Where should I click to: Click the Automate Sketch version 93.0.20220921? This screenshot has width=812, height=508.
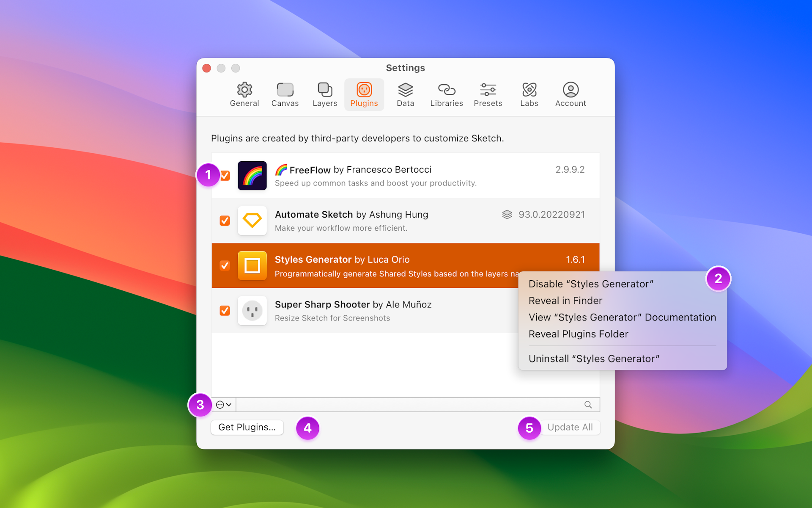pos(551,215)
